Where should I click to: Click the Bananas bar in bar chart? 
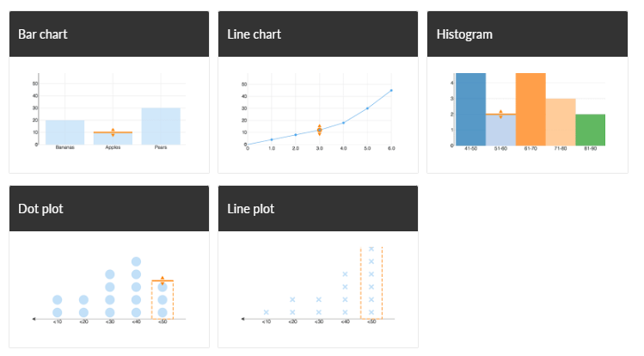64,132
